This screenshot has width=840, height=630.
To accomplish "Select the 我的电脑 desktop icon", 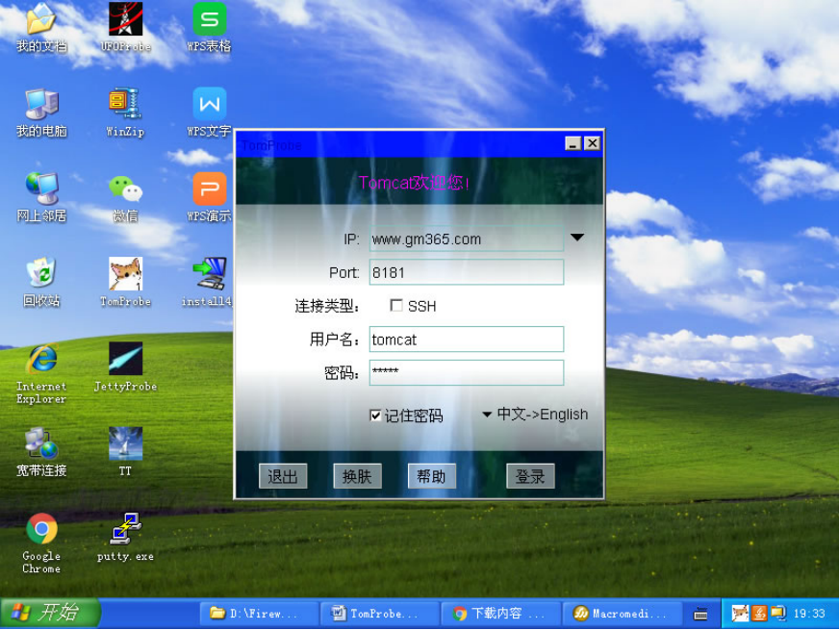I will click(x=41, y=113).
